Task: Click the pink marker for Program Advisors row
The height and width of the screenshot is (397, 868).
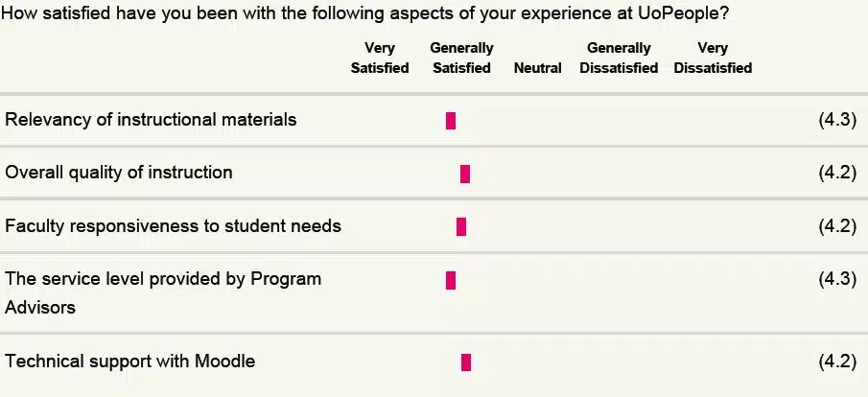Action: coord(451,280)
